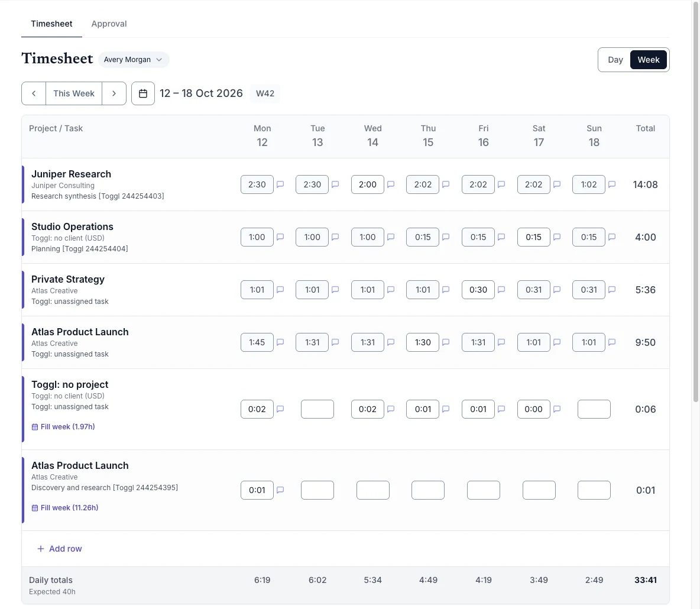The image size is (700, 609).
Task: Open comment for Private Strategy Wednesday entry
Action: tap(391, 290)
